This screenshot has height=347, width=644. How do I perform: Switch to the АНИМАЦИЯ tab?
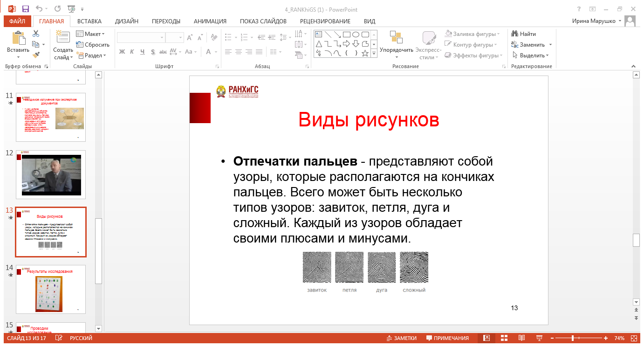(210, 21)
